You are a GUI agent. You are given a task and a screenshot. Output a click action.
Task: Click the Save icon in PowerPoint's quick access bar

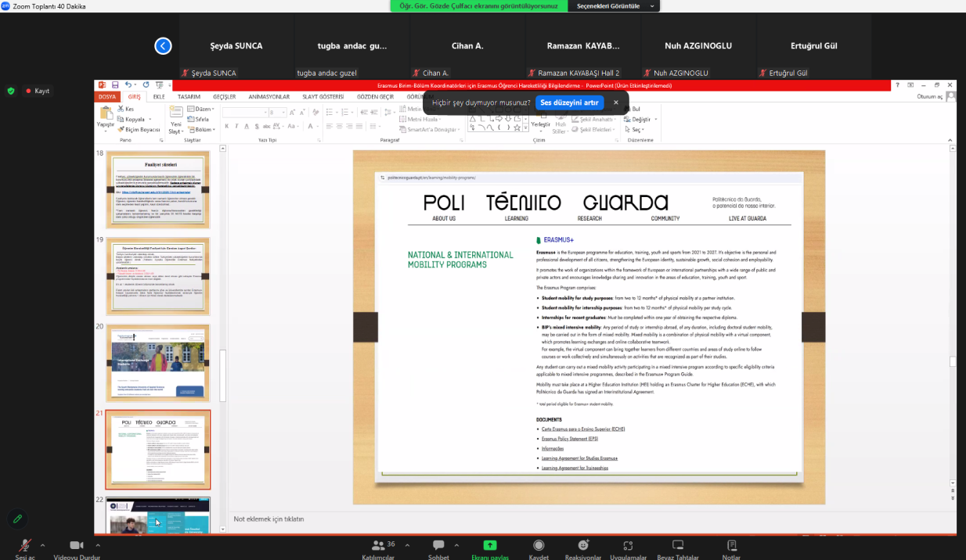[115, 84]
